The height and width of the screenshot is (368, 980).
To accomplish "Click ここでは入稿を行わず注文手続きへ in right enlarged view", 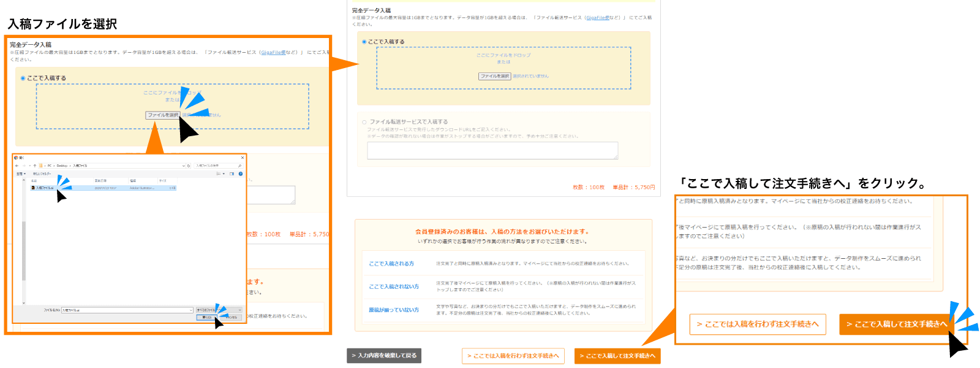I will coord(758,324).
